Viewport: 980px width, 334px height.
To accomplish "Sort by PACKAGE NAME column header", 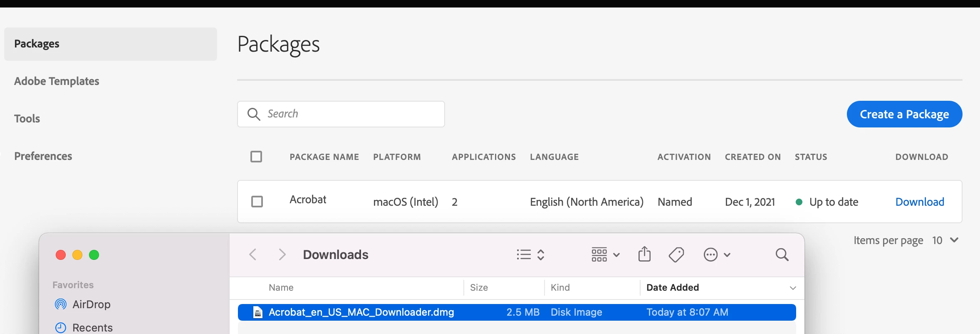I will pos(324,157).
